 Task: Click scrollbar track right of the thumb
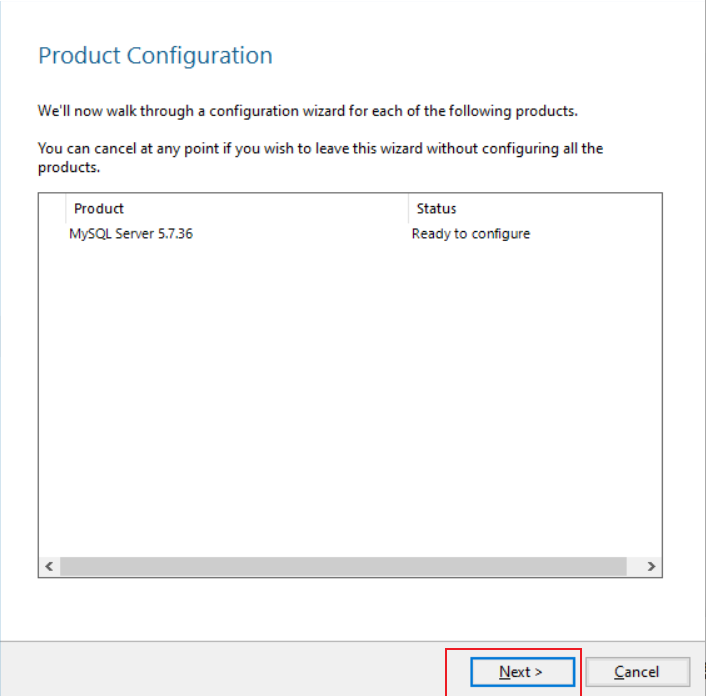633,566
